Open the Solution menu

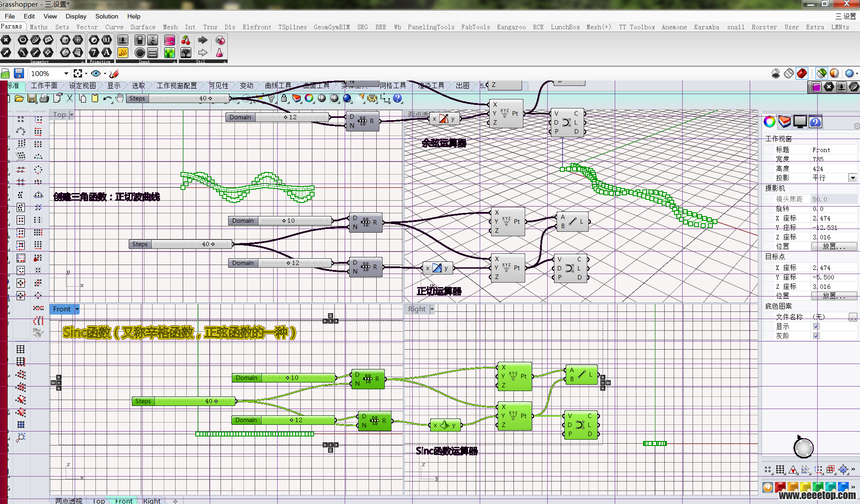tap(107, 16)
